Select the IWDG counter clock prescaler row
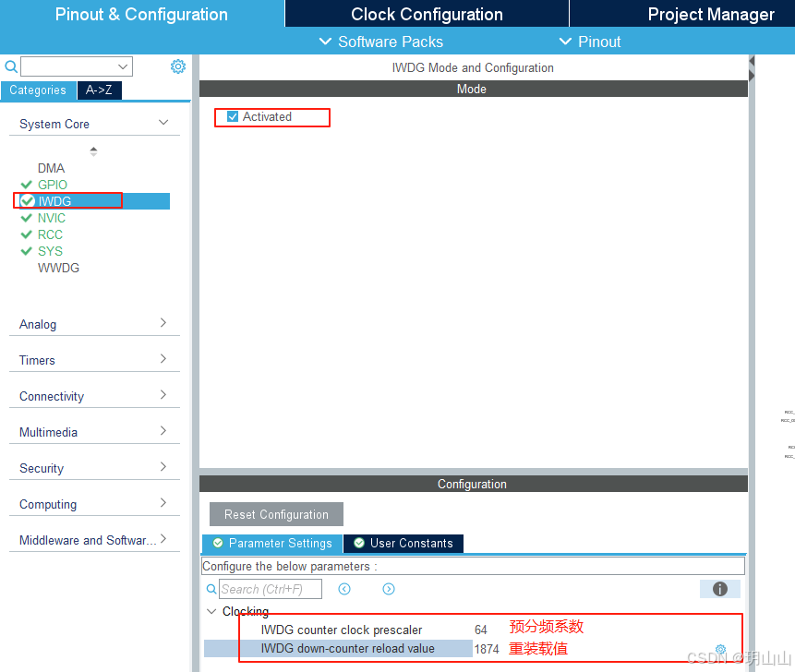 pos(342,630)
